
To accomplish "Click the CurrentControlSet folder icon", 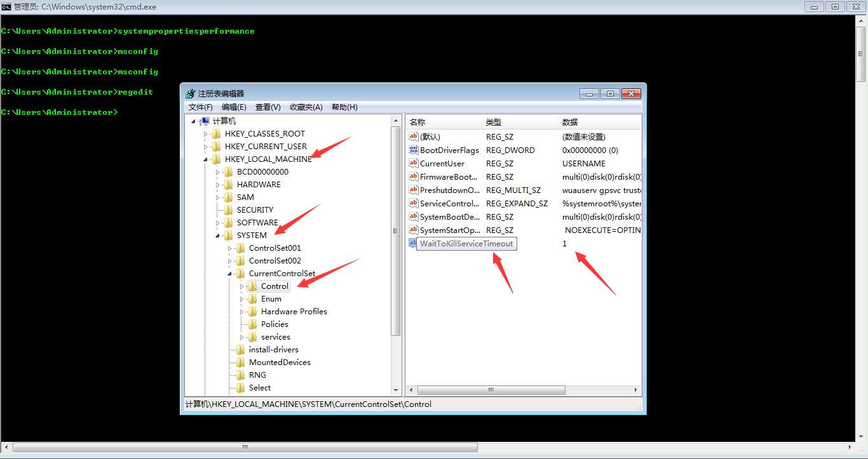I will point(241,273).
